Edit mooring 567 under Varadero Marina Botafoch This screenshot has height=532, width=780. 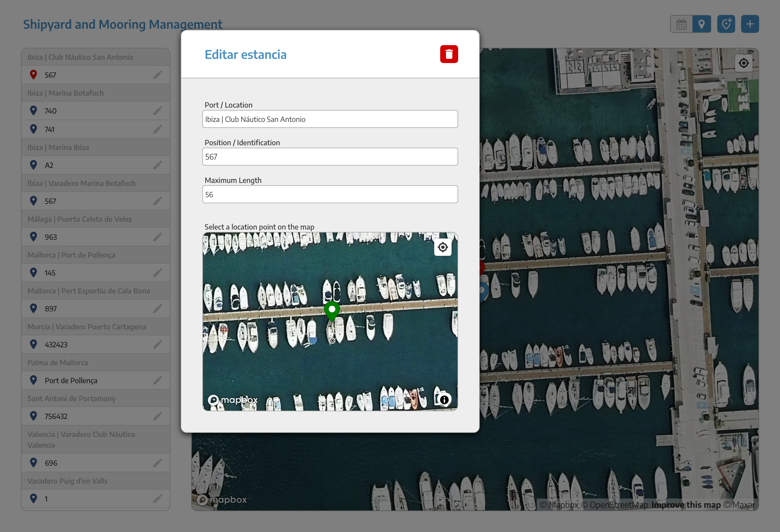(x=158, y=201)
